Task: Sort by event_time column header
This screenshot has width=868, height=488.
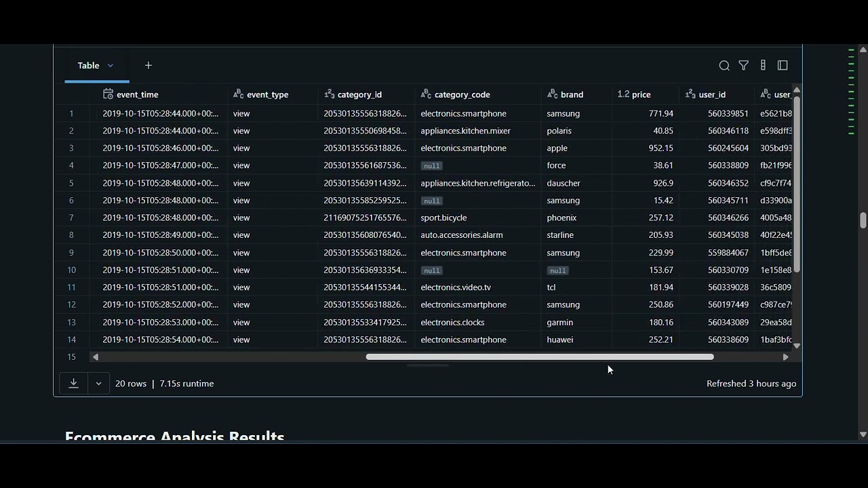Action: pos(138,95)
